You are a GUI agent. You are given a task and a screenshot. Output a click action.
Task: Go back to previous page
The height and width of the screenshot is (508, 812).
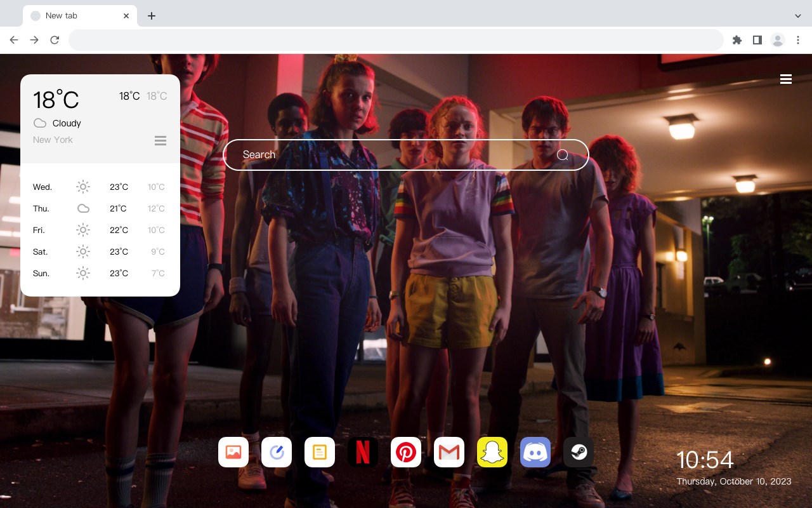tap(14, 40)
